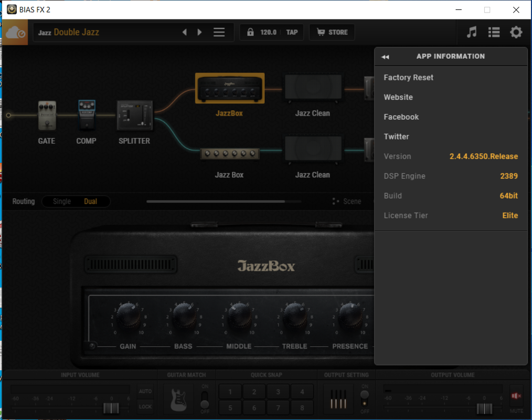Viewport: 532px width, 420px height.
Task: Click the PRESENCE knob
Action: click(x=350, y=315)
